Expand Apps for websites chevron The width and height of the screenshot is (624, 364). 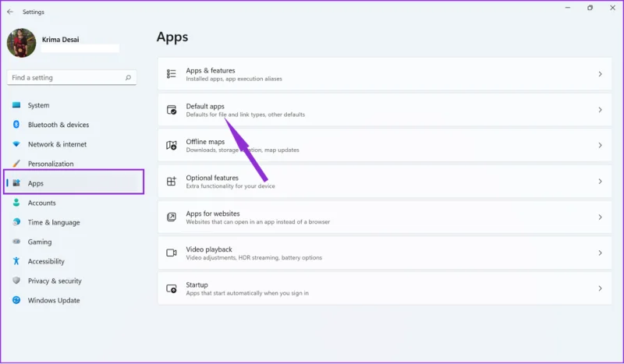pos(600,217)
